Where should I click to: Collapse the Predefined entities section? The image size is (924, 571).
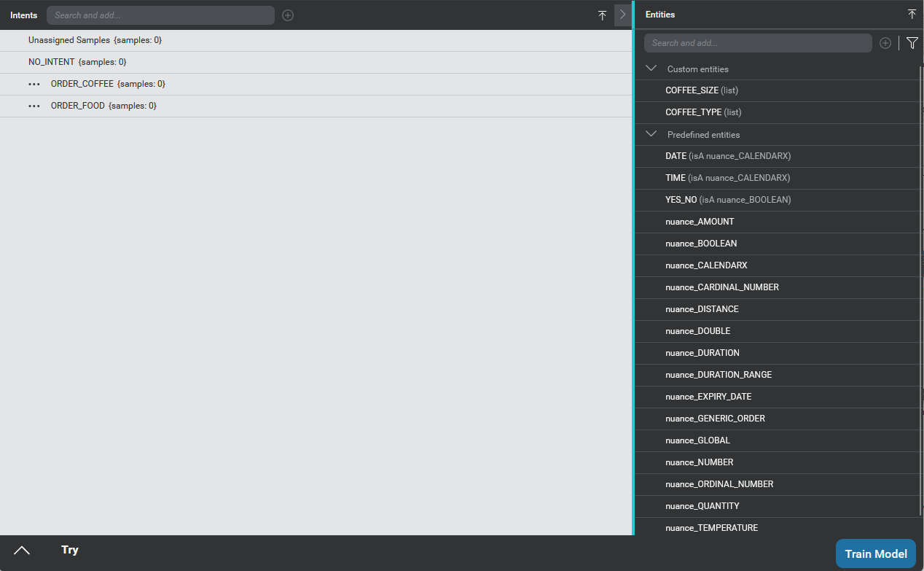click(651, 134)
